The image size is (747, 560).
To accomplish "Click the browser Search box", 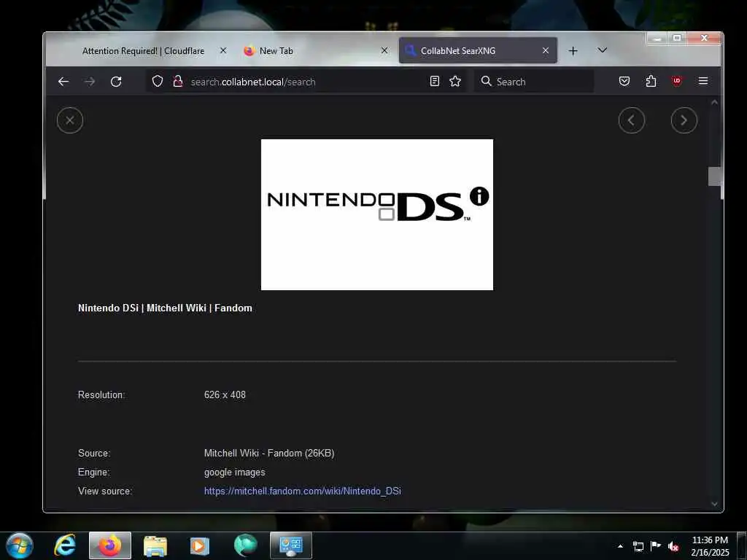I will pos(533,82).
